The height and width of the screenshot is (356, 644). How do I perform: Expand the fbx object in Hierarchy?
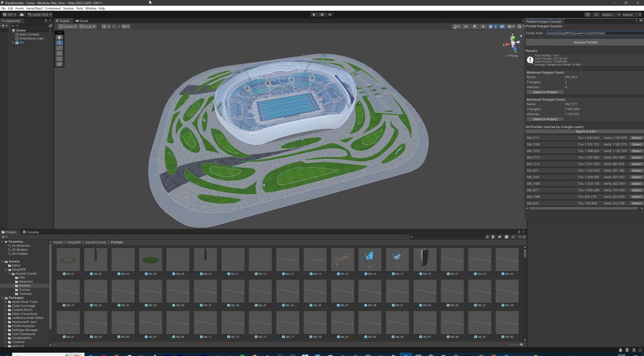(x=13, y=42)
